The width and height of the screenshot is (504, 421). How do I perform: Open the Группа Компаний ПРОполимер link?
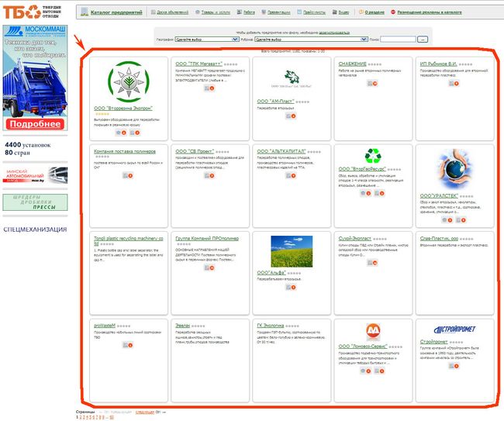tap(201, 237)
